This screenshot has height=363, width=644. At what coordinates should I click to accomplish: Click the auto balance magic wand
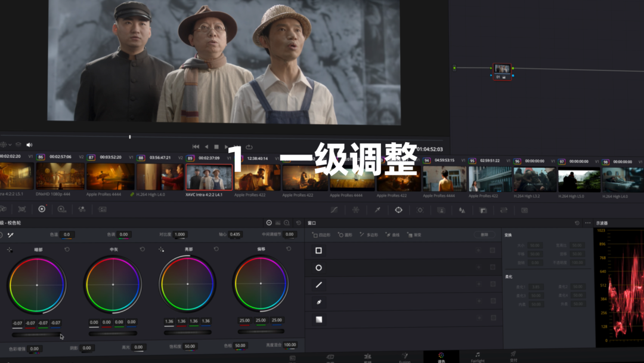10,235
